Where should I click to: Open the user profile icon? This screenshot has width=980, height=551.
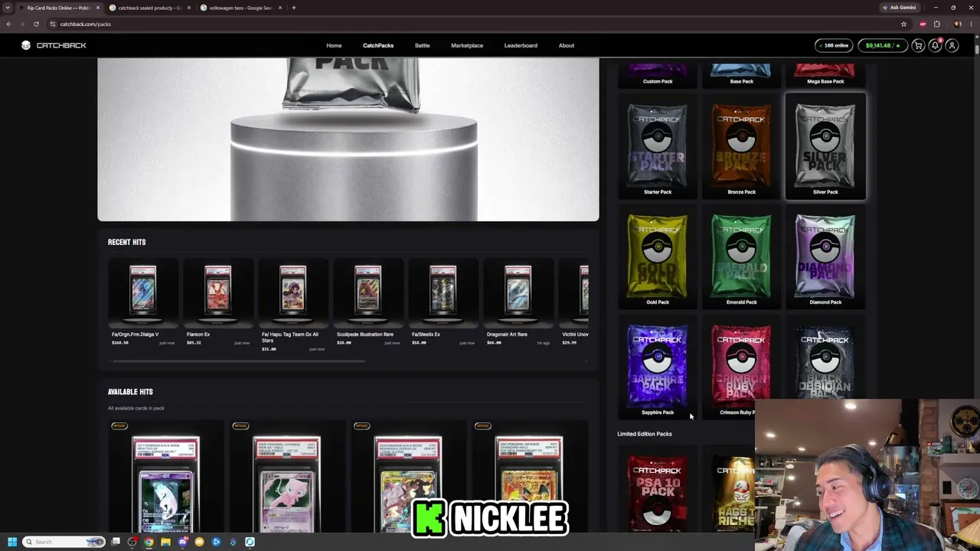(952, 46)
